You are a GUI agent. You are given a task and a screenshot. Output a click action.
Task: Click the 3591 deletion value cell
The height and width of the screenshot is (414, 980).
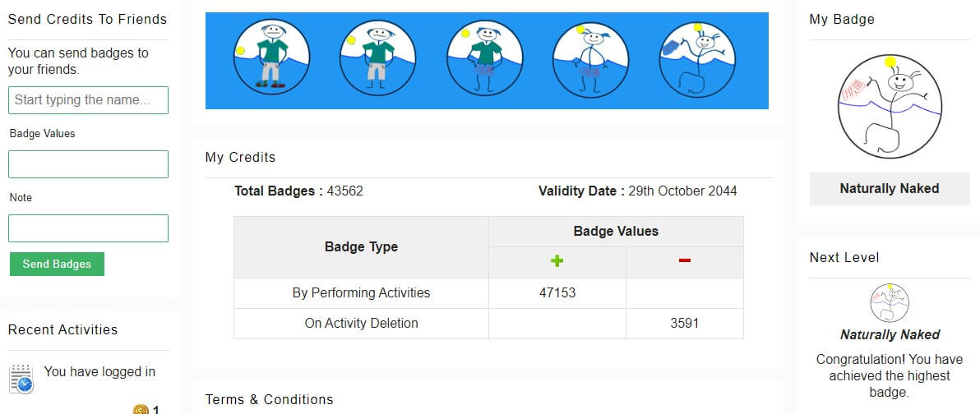(x=684, y=324)
